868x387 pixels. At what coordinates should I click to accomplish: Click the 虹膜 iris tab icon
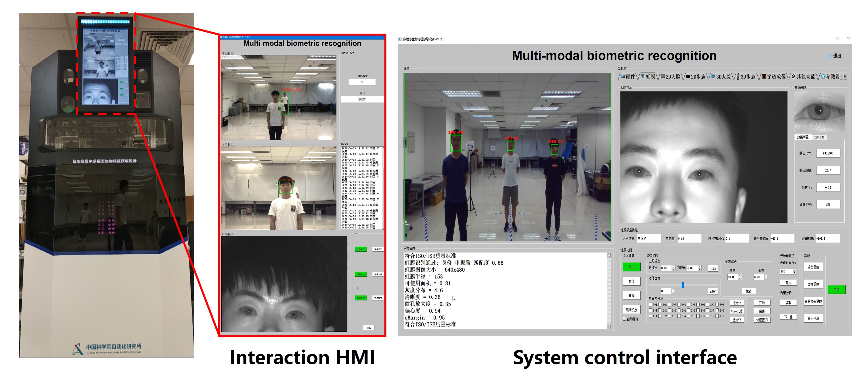[x=643, y=76]
